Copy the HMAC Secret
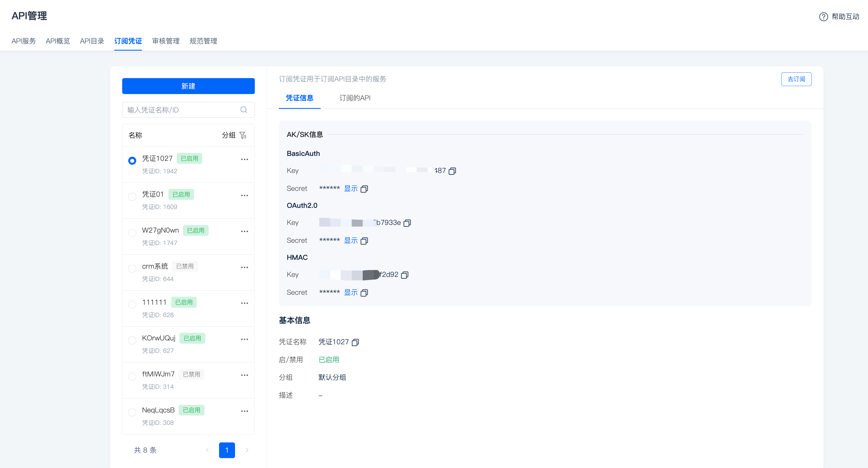 (x=364, y=293)
